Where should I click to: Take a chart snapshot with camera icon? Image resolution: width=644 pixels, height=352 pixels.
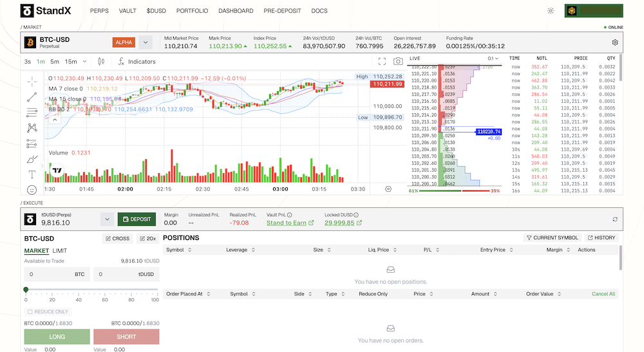399,62
